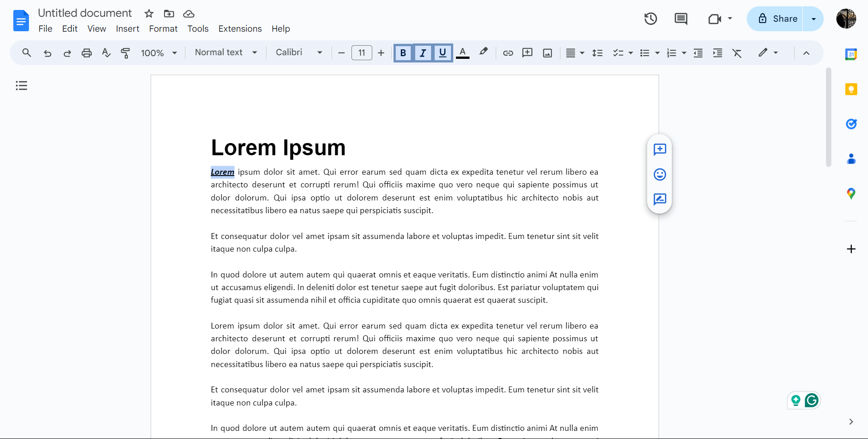The image size is (868, 439).
Task: Insert a link
Action: click(508, 53)
